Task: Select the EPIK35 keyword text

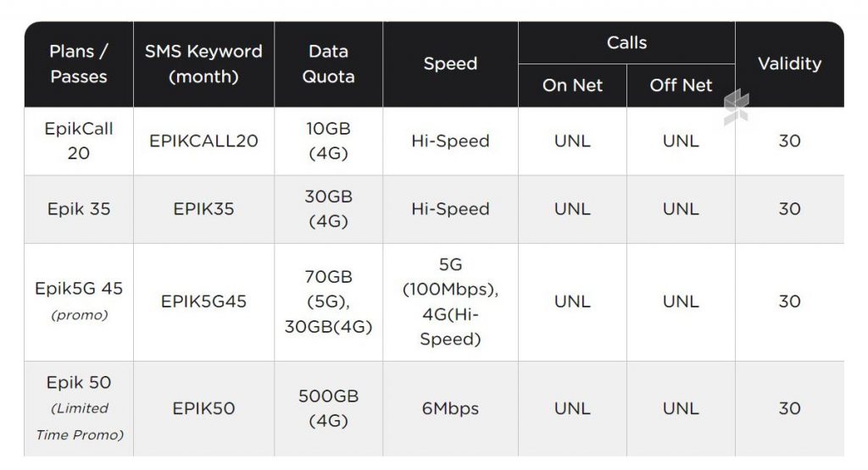Action: pyautogui.click(x=203, y=209)
